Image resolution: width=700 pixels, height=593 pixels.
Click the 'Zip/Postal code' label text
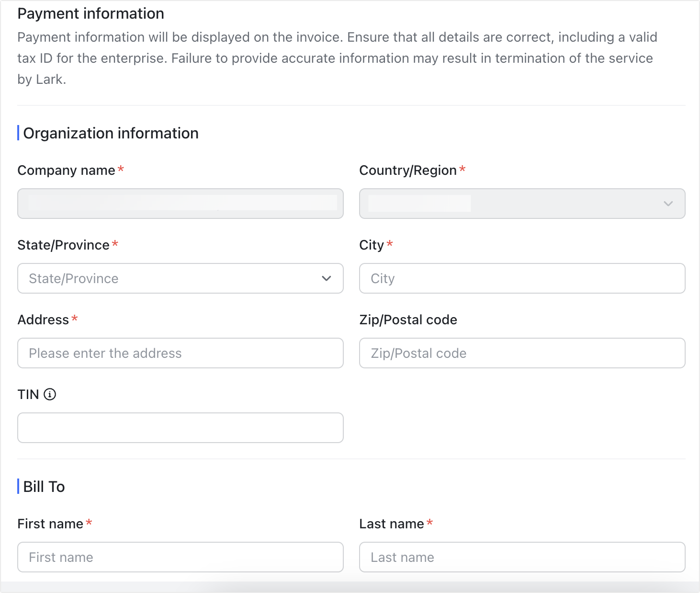pyautogui.click(x=408, y=320)
